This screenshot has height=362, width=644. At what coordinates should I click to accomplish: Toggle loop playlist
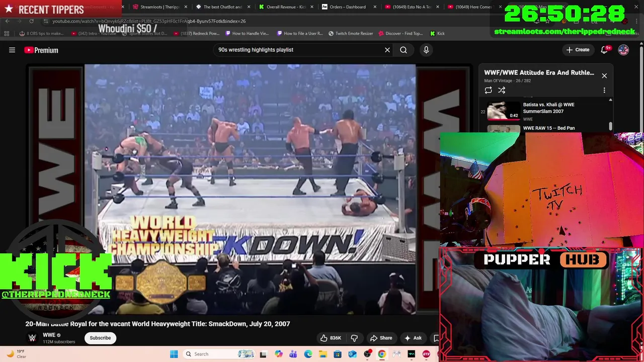click(x=488, y=90)
